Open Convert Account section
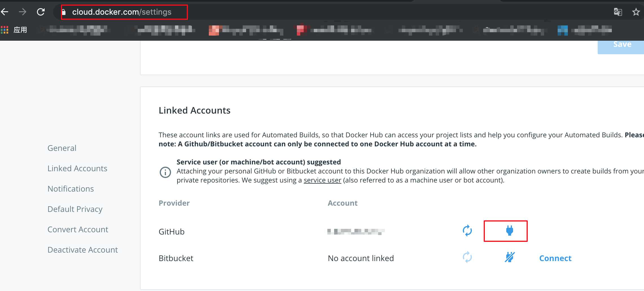644x291 pixels. [x=78, y=229]
